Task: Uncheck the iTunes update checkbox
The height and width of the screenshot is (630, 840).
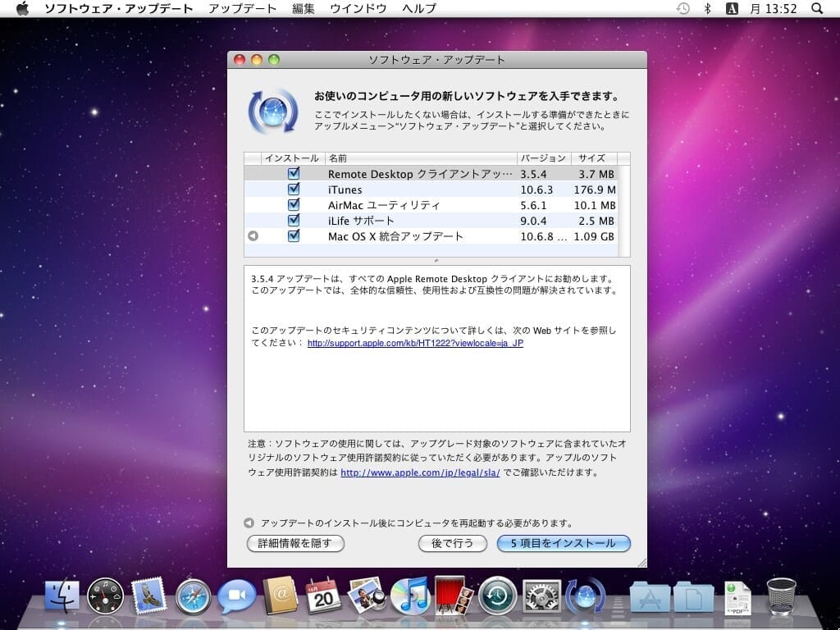Action: click(x=294, y=189)
